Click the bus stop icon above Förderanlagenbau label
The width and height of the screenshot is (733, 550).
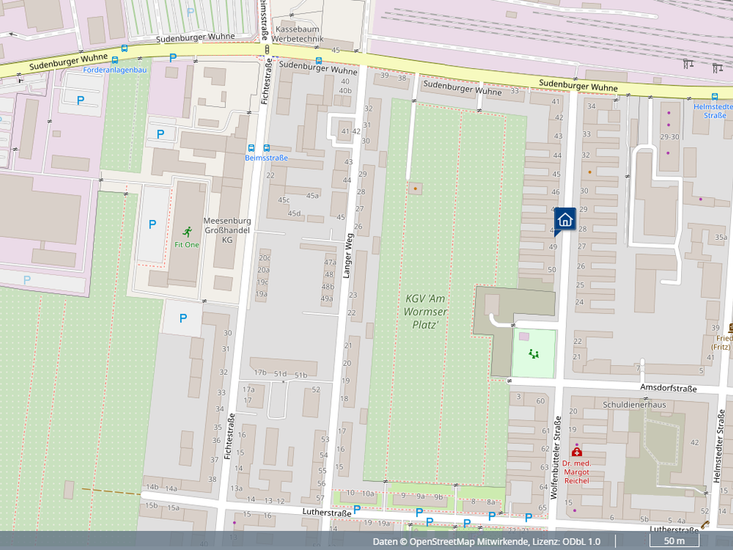pyautogui.click(x=125, y=59)
